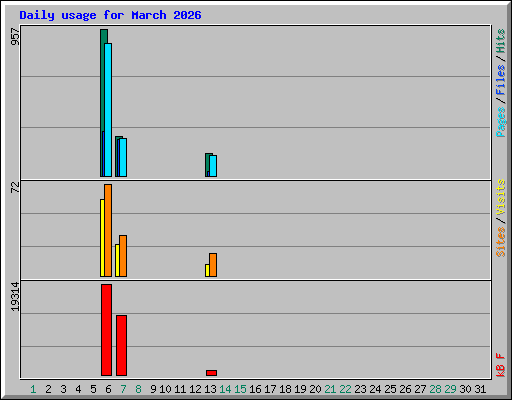
Task: Click day 27 on the x-axis
Action: click(x=420, y=389)
